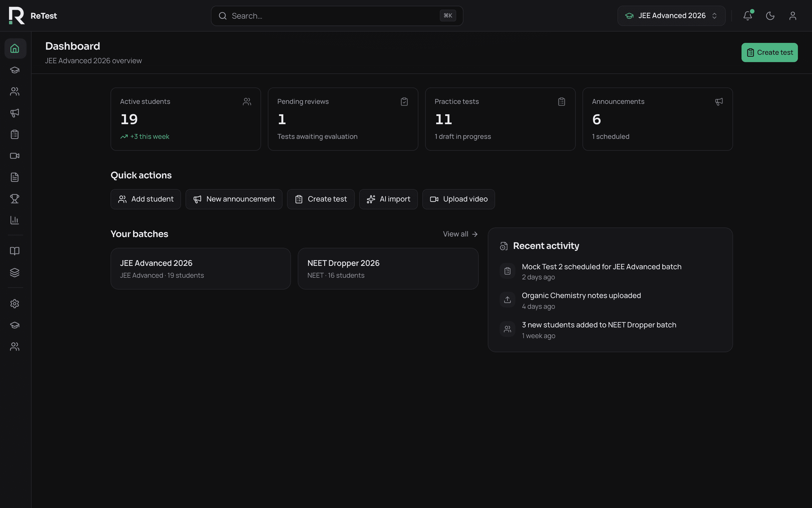Click '+3 this week' trend text

(150, 137)
